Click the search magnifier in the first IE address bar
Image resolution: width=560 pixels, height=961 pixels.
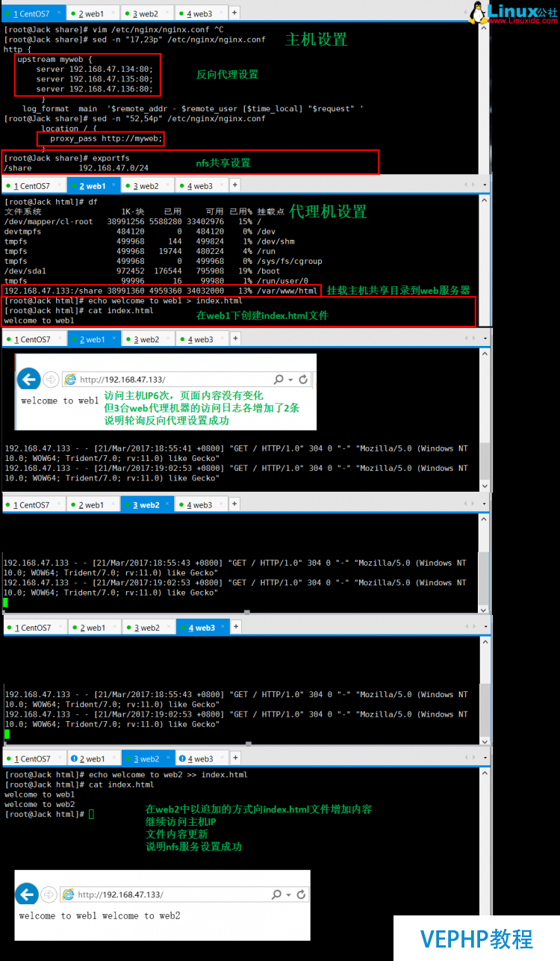click(x=279, y=380)
